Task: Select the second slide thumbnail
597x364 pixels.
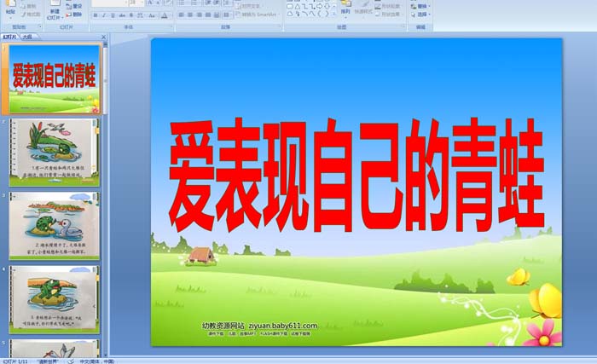Action: point(54,152)
